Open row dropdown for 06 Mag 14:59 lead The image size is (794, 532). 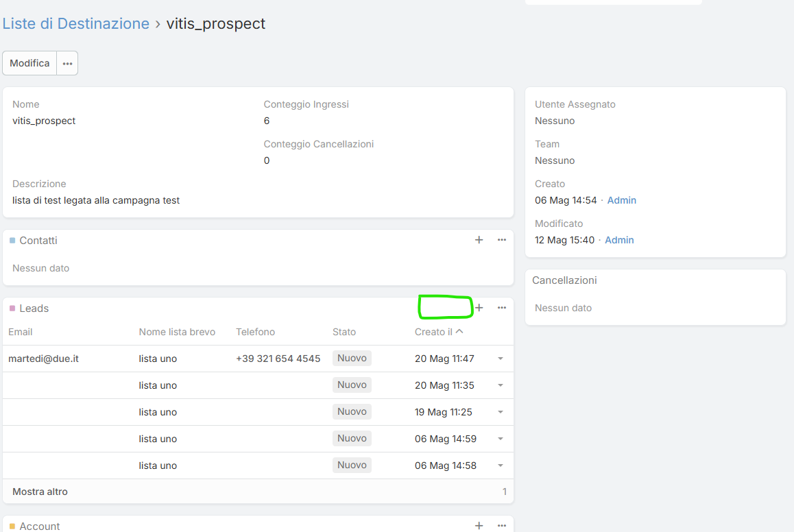501,439
